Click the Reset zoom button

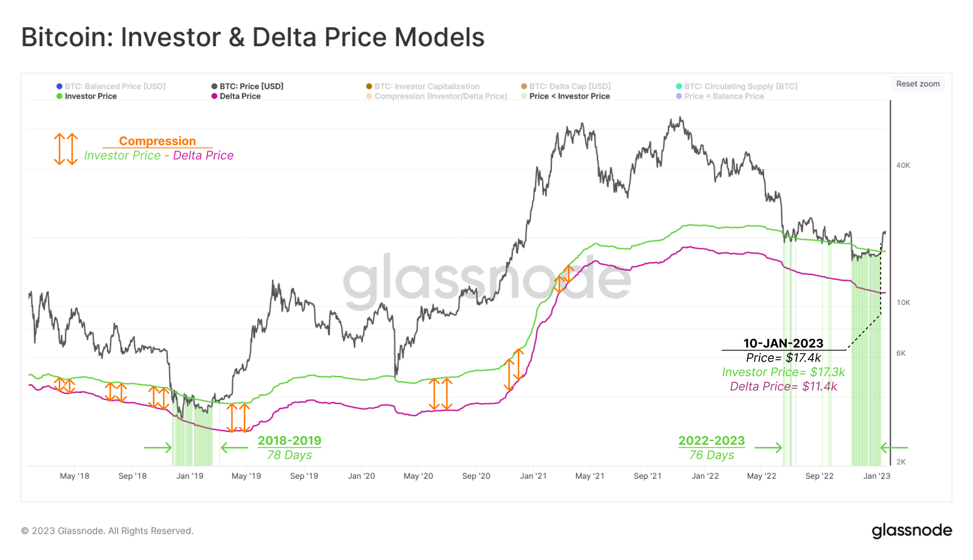[x=918, y=84]
